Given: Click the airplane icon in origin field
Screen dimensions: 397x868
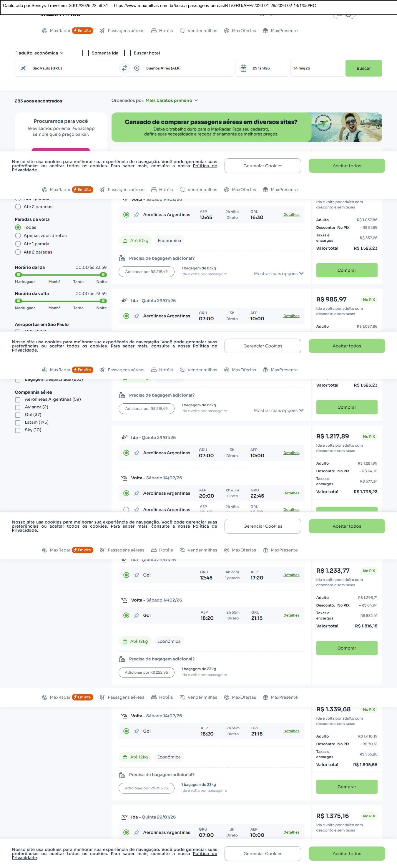Looking at the screenshot, I should (x=23, y=68).
